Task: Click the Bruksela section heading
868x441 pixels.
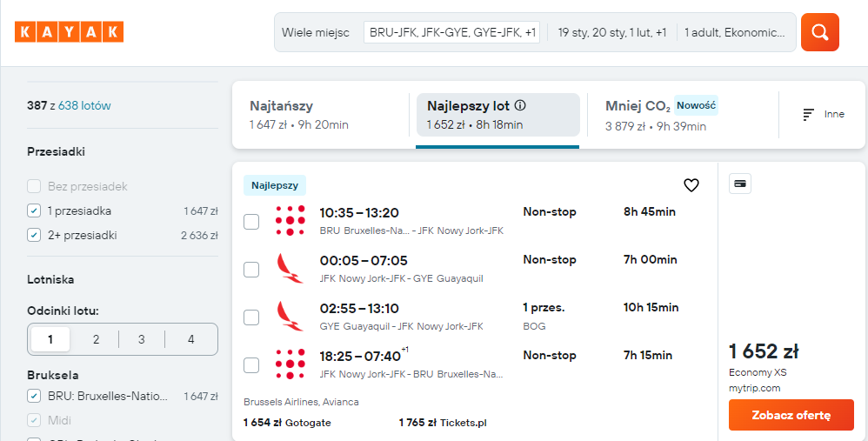Action: click(x=52, y=375)
